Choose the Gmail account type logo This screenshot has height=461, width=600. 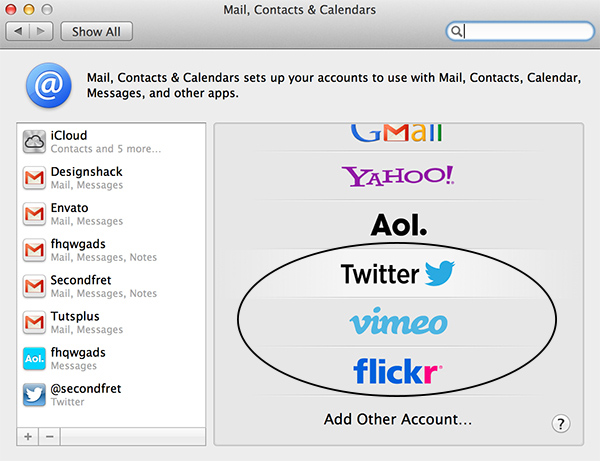tap(396, 133)
